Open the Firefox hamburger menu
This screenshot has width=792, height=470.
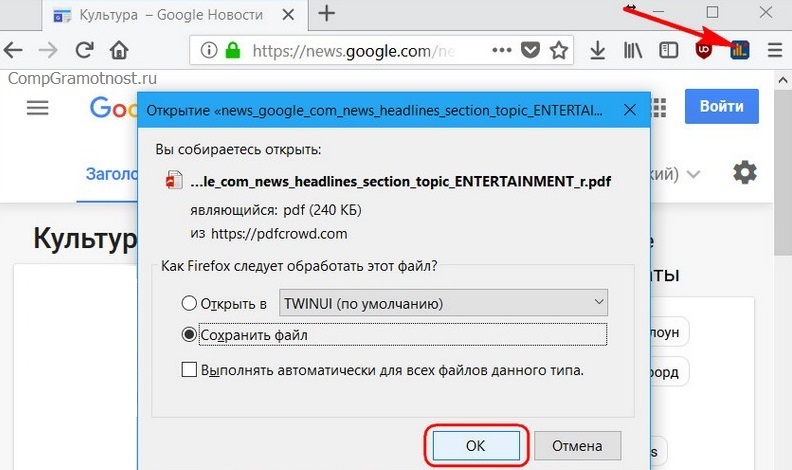pyautogui.click(x=775, y=50)
